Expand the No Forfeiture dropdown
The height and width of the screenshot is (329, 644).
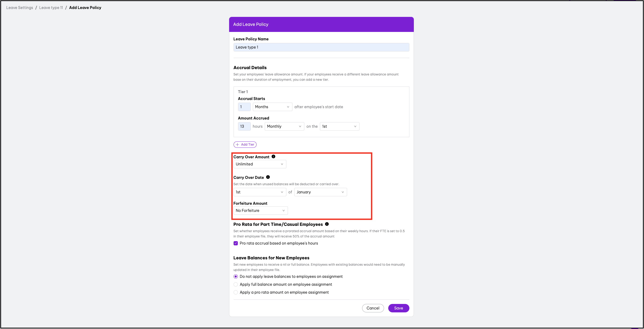260,211
